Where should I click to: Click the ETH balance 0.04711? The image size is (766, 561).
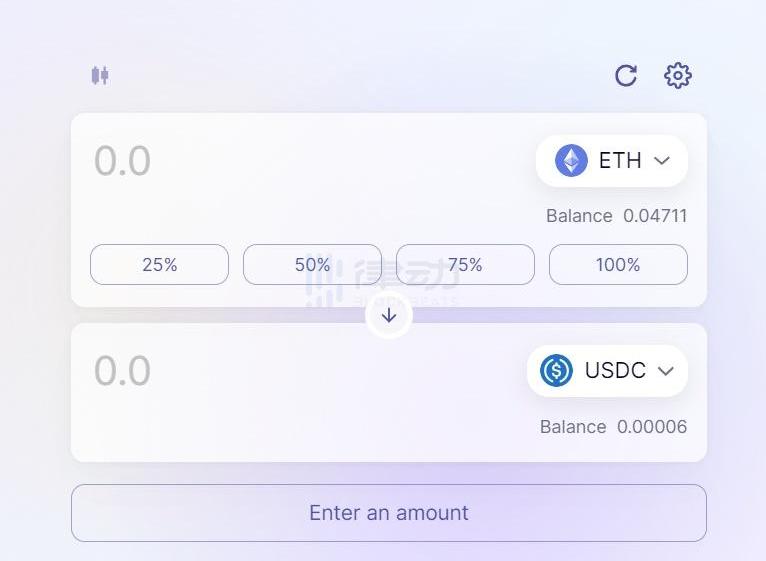coord(655,216)
